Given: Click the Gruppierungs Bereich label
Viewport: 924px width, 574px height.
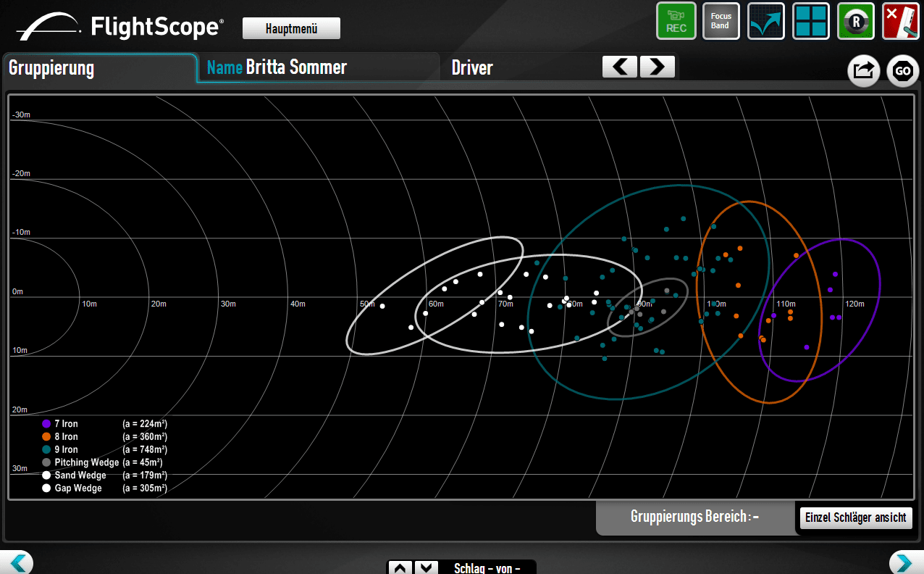Looking at the screenshot, I should (x=694, y=517).
